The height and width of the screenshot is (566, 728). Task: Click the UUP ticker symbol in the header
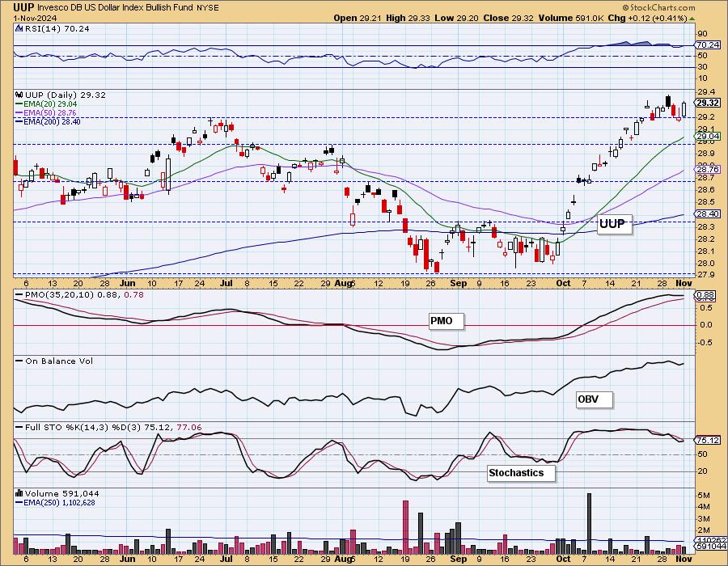pyautogui.click(x=23, y=7)
